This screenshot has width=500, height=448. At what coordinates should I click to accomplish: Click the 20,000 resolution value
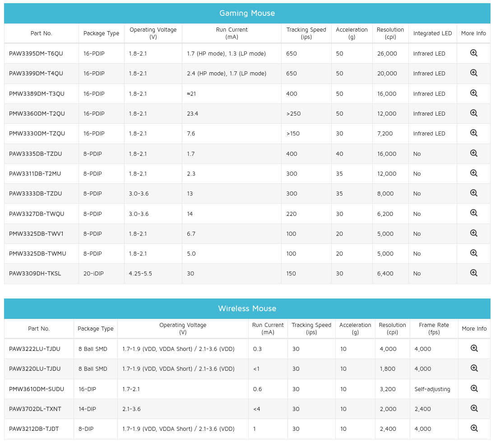[387, 74]
